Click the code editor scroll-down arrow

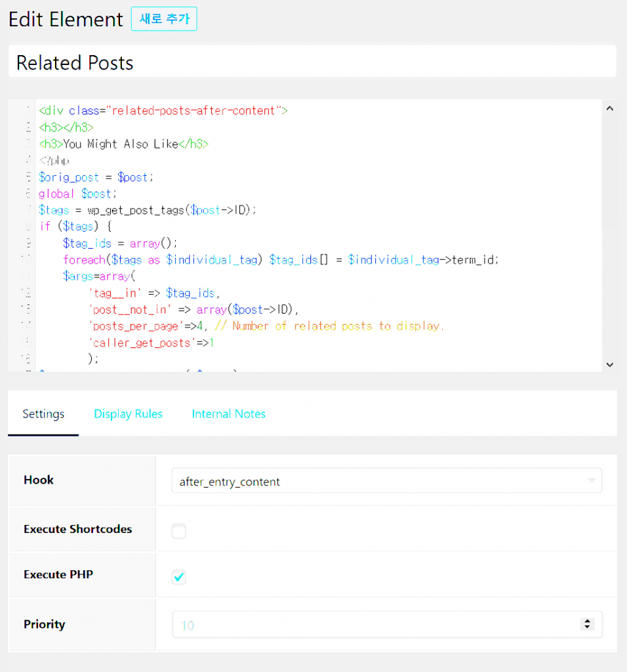[x=609, y=364]
